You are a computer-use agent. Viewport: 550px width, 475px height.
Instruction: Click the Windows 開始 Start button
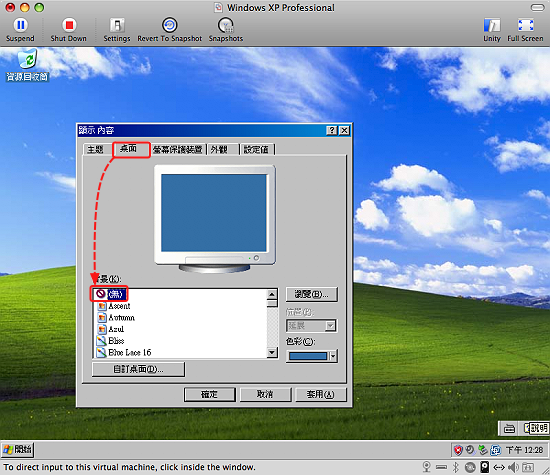pyautogui.click(x=18, y=450)
